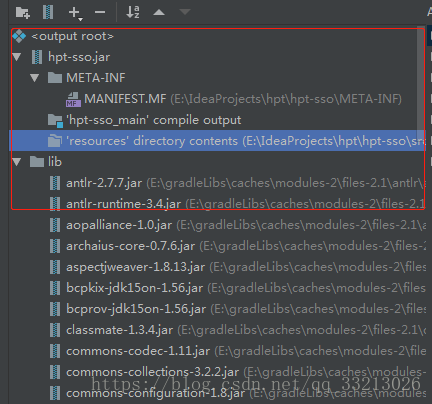Select the META-INF folder
Screen dimensions: 432x404
tap(96, 78)
